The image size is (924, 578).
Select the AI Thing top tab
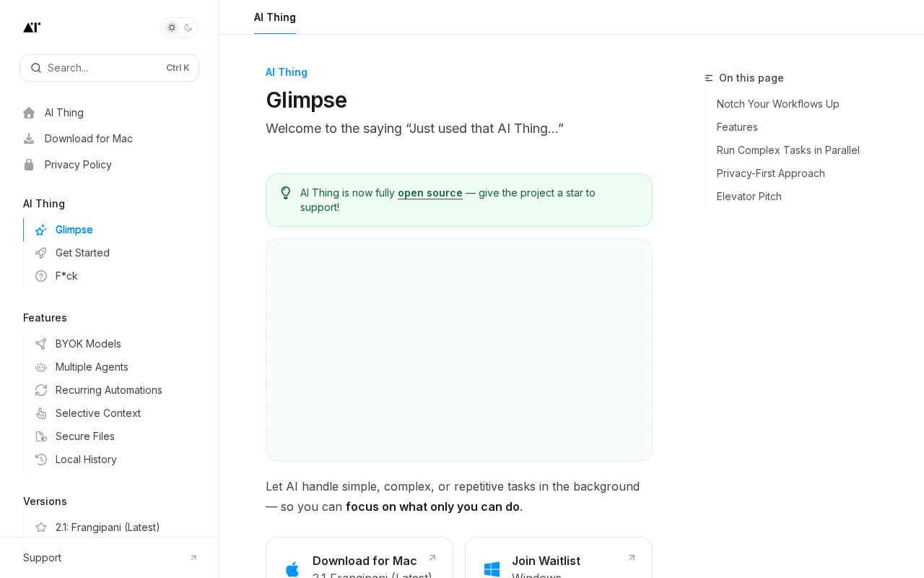(275, 17)
